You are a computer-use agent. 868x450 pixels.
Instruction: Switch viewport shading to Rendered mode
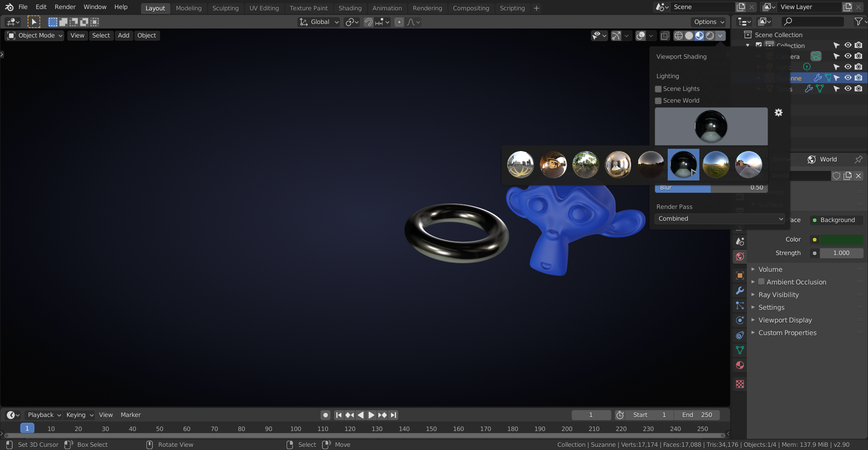(710, 36)
